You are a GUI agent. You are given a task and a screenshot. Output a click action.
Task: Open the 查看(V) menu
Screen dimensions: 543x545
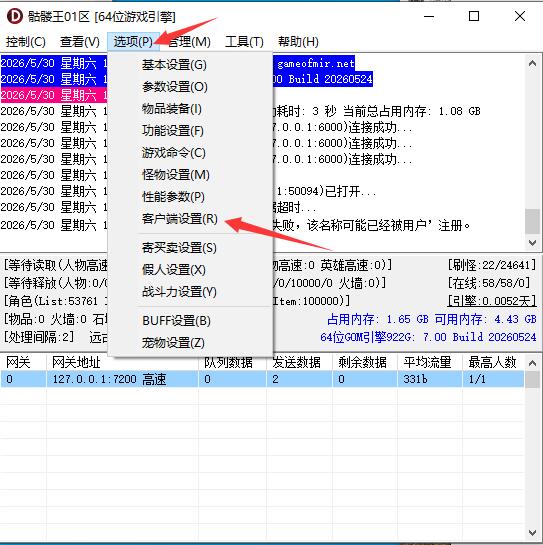coord(80,42)
